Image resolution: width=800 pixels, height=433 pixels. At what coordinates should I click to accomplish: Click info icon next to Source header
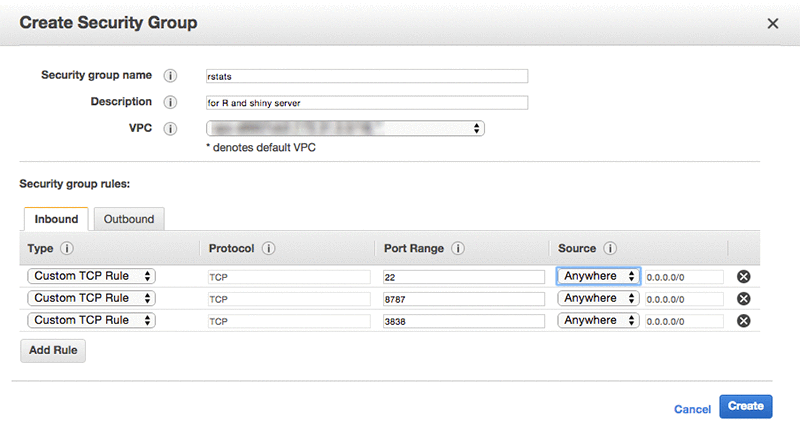pyautogui.click(x=610, y=248)
